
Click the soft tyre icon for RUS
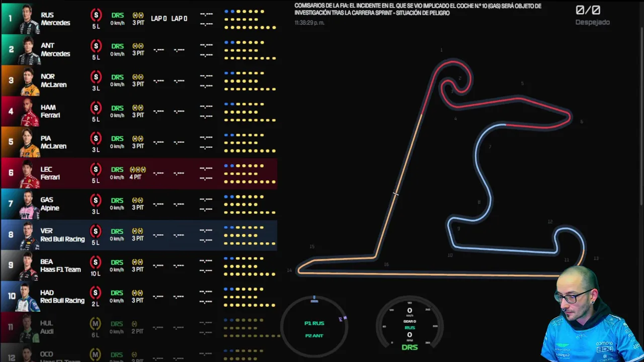(96, 15)
